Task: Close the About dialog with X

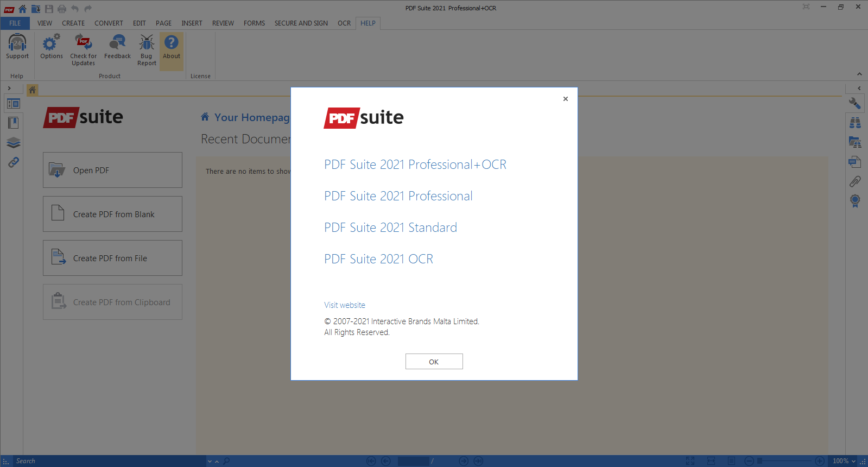Action: pyautogui.click(x=566, y=99)
